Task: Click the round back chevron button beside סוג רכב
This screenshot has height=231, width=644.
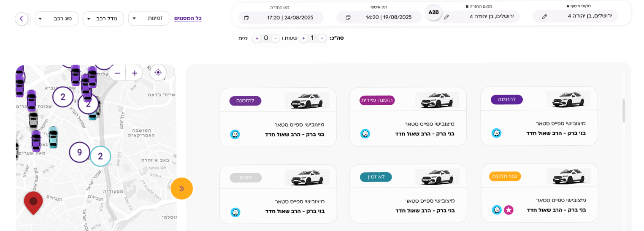Action: [22, 19]
